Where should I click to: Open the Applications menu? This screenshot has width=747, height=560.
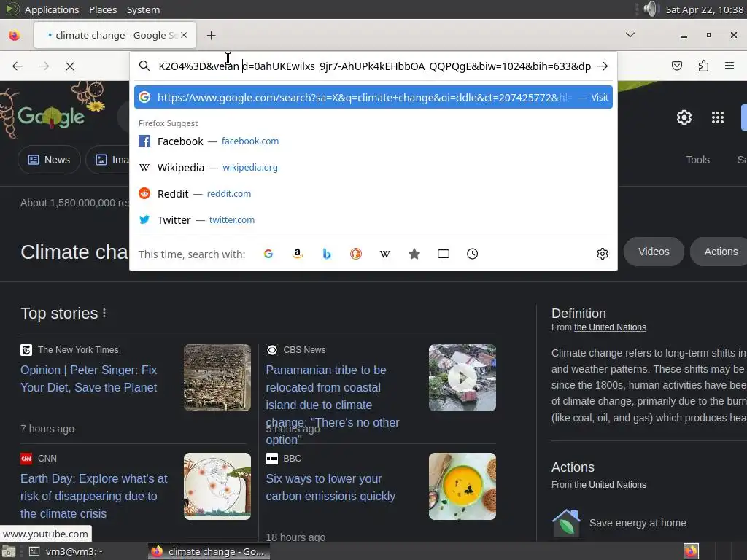[x=52, y=9]
